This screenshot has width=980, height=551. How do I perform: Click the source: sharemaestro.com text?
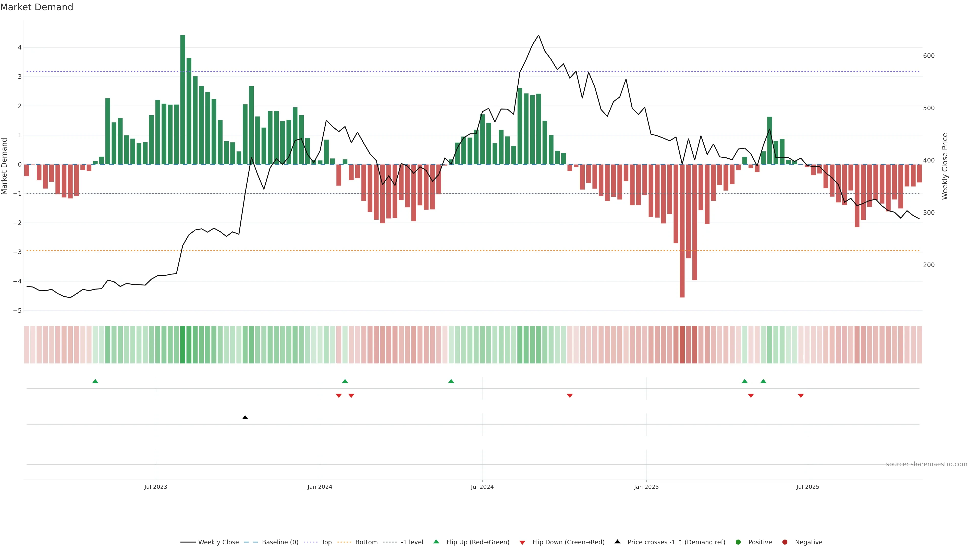pyautogui.click(x=926, y=464)
